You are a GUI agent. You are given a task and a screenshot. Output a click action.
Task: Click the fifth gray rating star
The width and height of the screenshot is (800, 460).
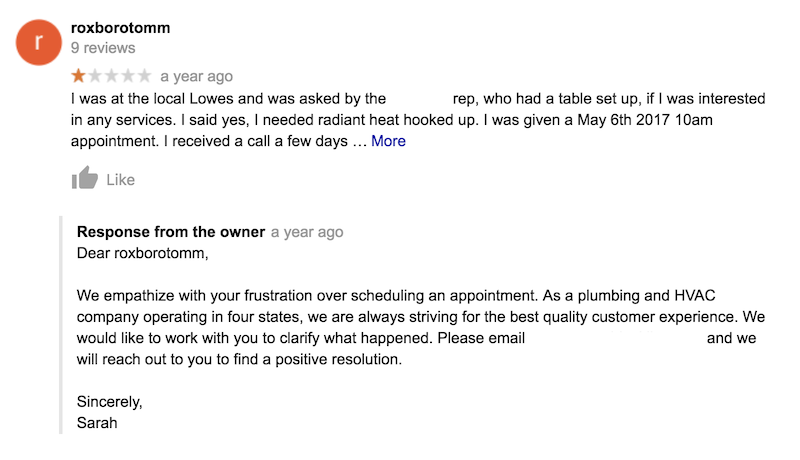coord(145,75)
